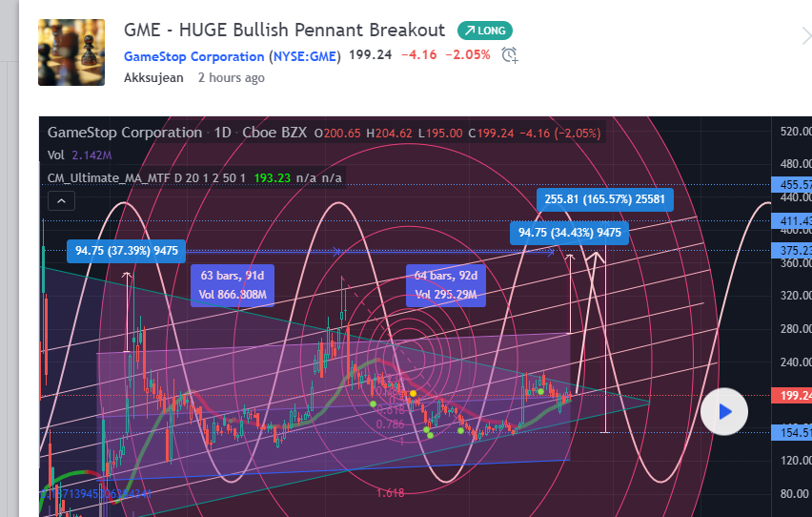Open author profile Akksujean
This screenshot has width=812, height=517.
[x=153, y=78]
